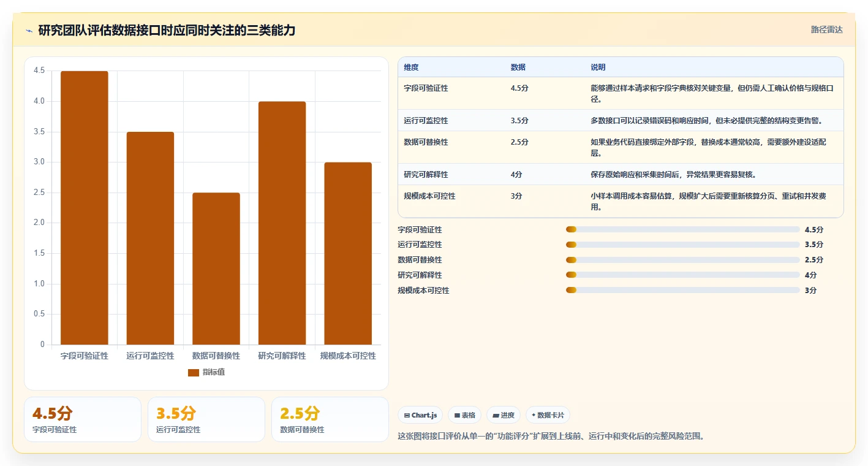
Task: Click the 字段可验证性 table row name
Action: [x=426, y=88]
